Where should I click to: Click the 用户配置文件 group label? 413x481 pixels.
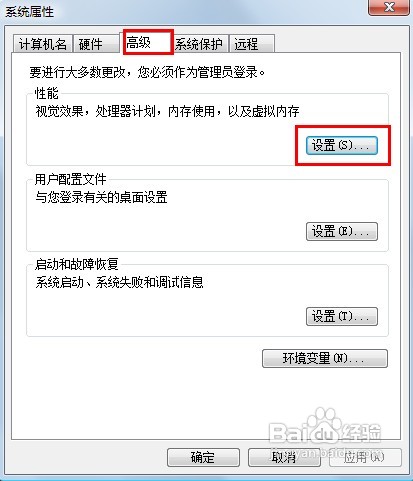(x=71, y=179)
